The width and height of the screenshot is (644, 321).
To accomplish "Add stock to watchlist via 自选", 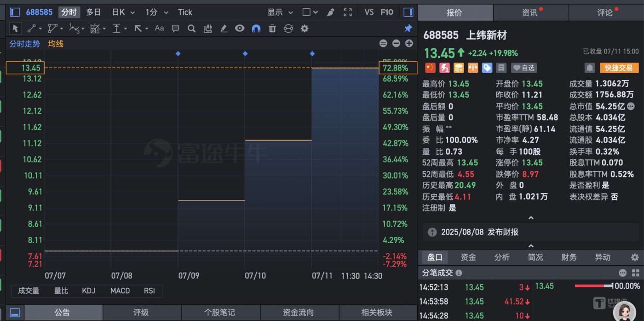I will coord(524,68).
